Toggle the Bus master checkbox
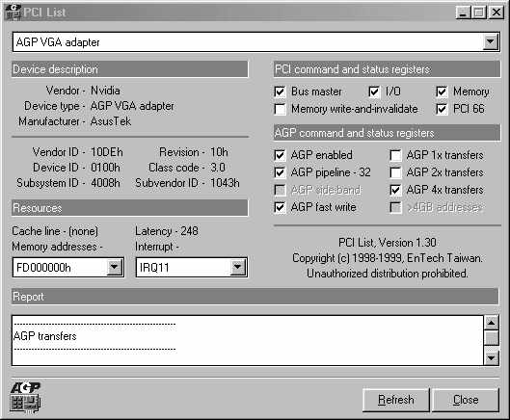Viewport: 510px width, 420px height. coord(280,92)
